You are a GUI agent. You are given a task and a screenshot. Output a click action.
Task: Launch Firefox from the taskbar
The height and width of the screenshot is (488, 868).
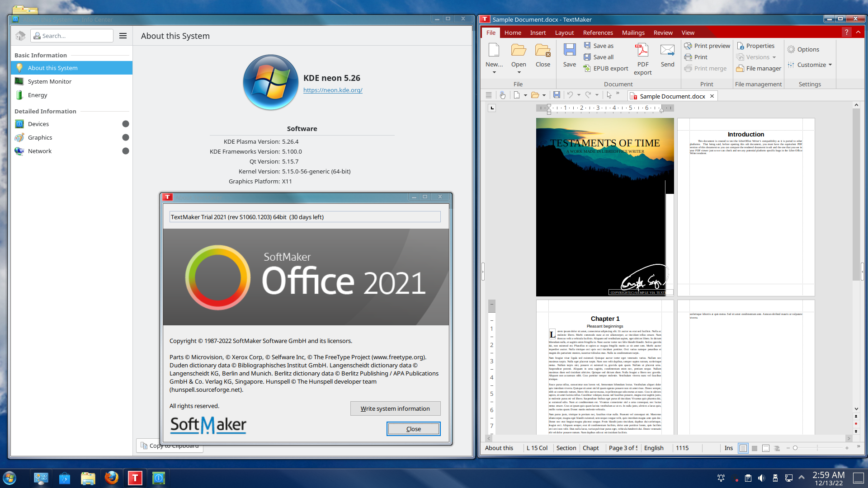pos(111,478)
